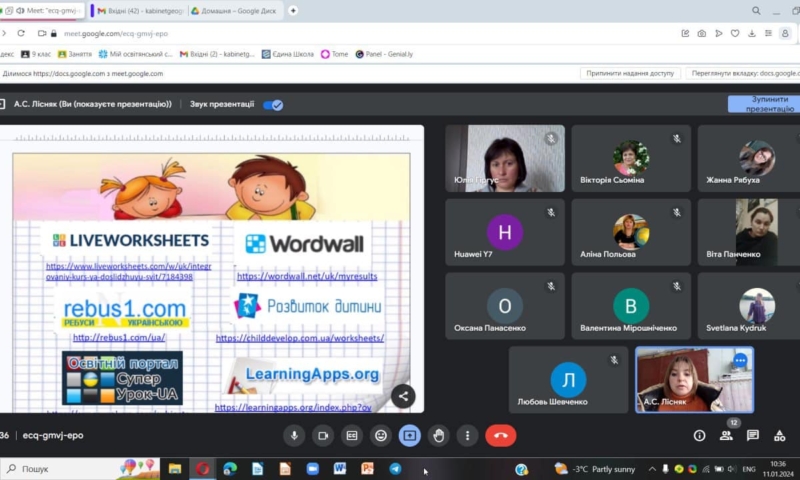Open more options three-dot menu
Viewport: 800px width, 480px height.
(467, 436)
